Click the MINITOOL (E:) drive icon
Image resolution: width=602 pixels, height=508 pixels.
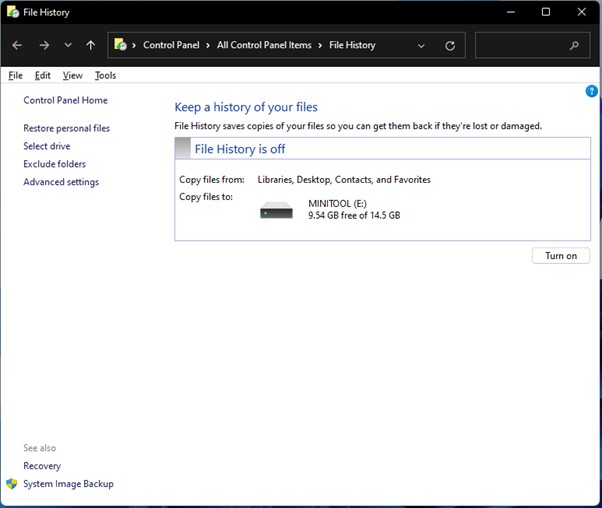(276, 210)
